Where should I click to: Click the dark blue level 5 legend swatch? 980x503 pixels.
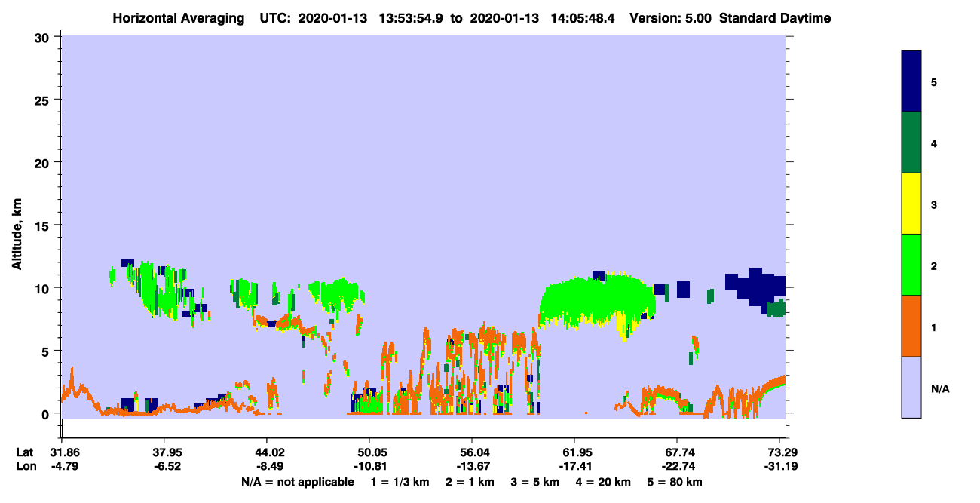pyautogui.click(x=911, y=81)
